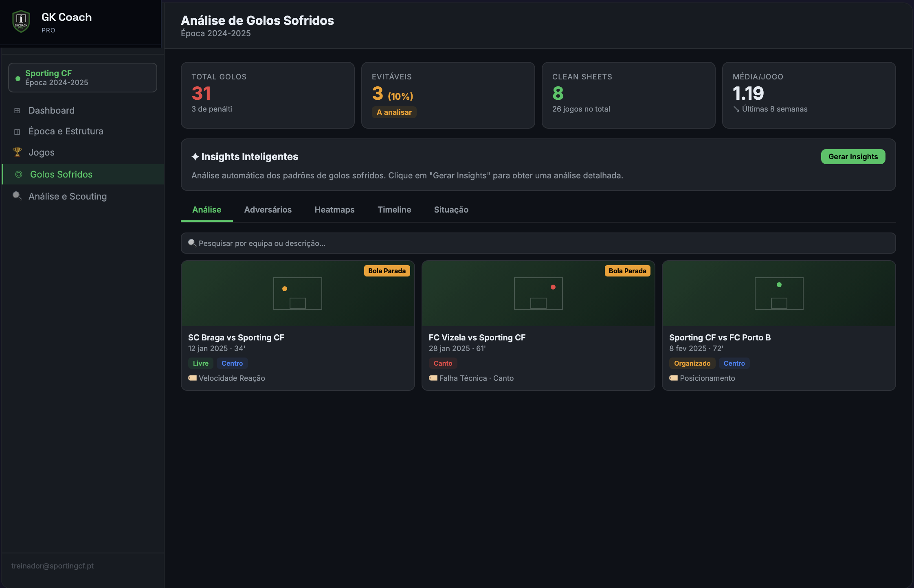Click the Época e Estrutura panel icon

click(17, 132)
